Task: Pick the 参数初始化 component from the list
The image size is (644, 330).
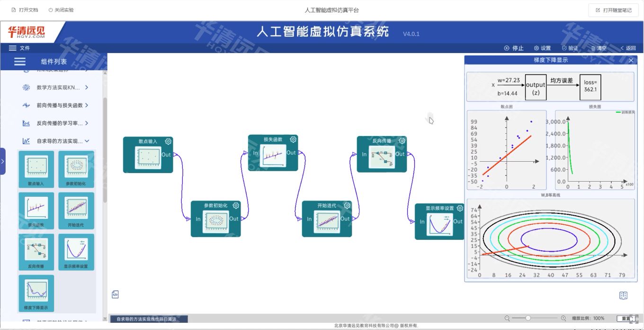Action: pyautogui.click(x=76, y=168)
